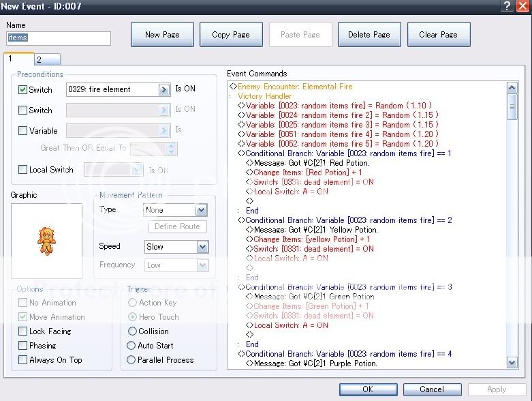Close the New Event dialog
This screenshot has height=401, width=532.
(522, 6)
